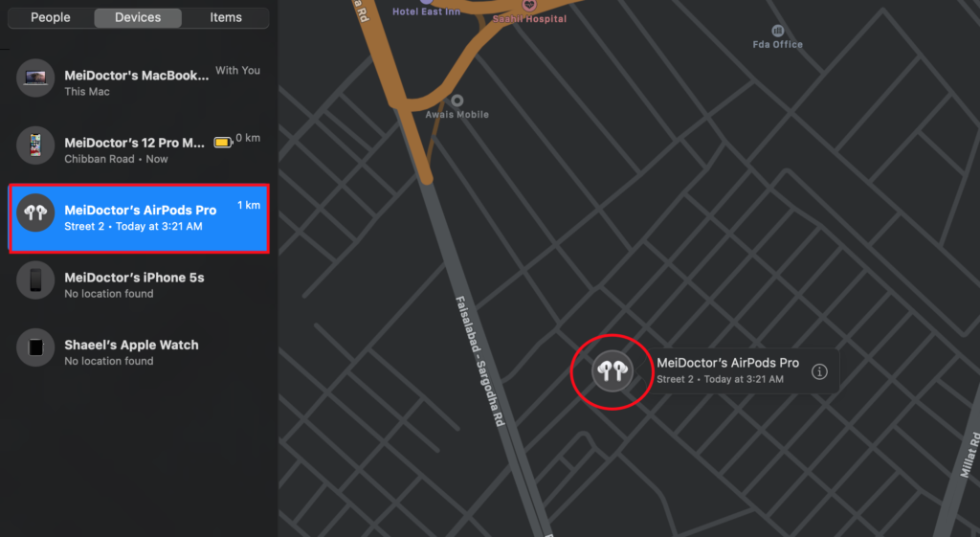Screen dimensions: 980x537
Task: Click the 12 Pro Max iPhone icon
Action: point(35,145)
